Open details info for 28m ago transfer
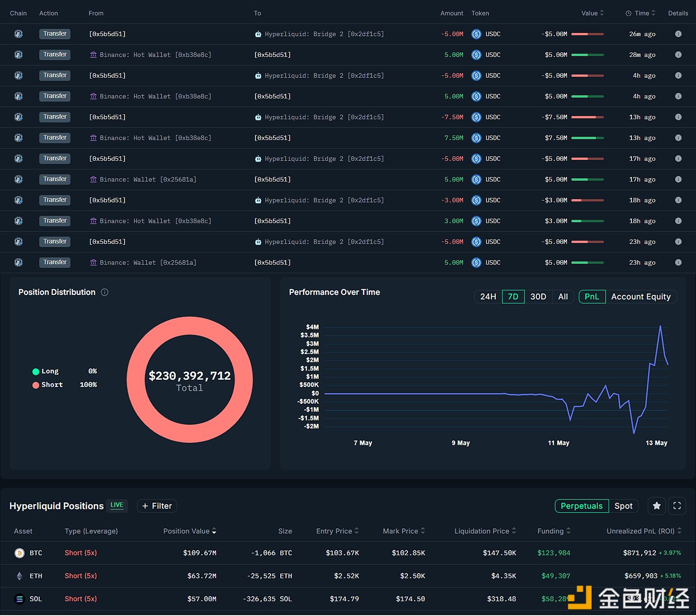 coord(678,55)
